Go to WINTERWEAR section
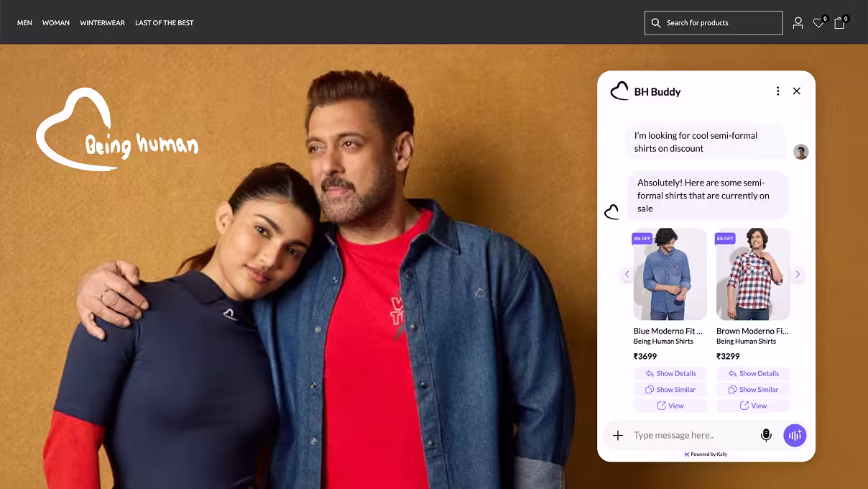The width and height of the screenshot is (868, 489). coord(102,23)
